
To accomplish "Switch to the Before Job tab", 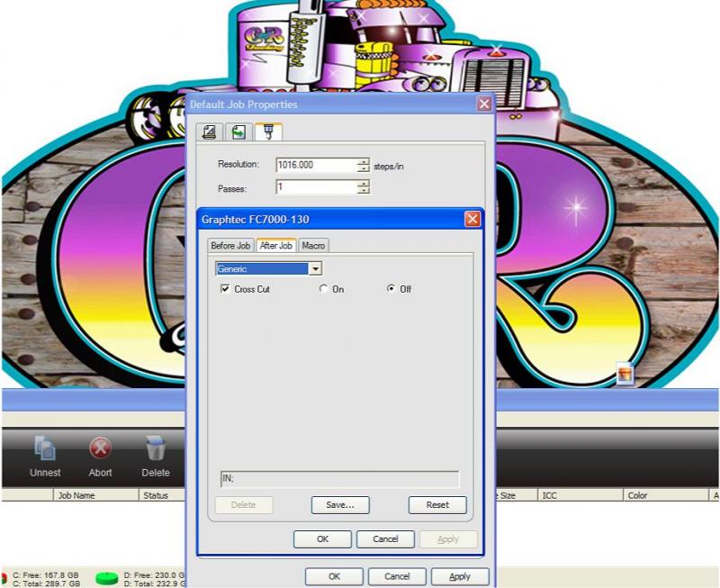I will (x=230, y=246).
